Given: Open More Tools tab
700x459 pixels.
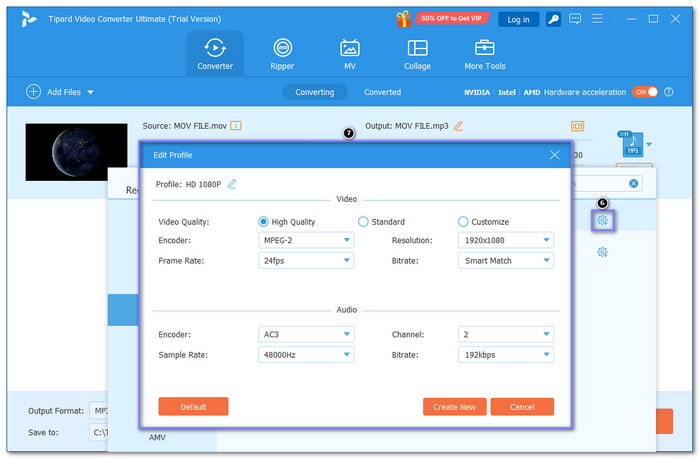Looking at the screenshot, I should pos(484,54).
